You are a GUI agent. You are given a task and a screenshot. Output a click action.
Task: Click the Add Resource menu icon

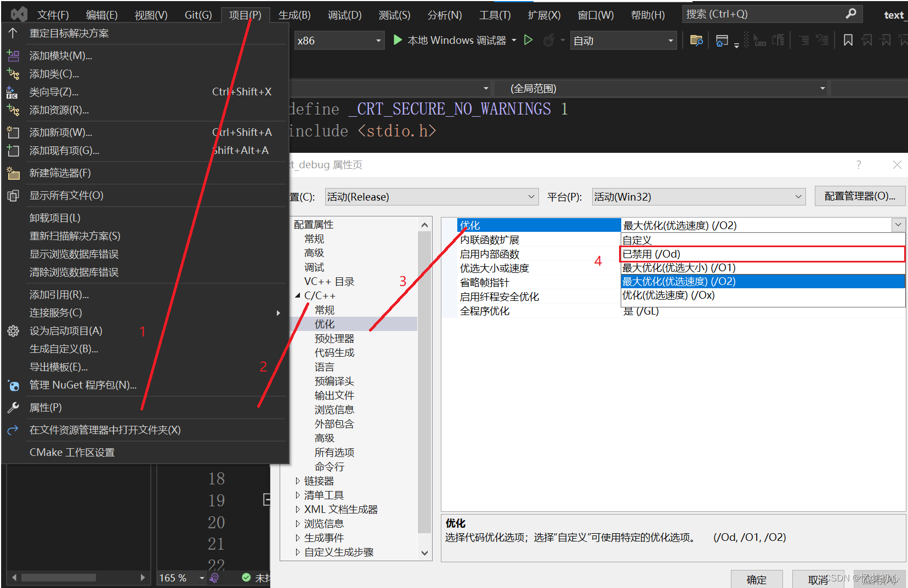point(13,110)
